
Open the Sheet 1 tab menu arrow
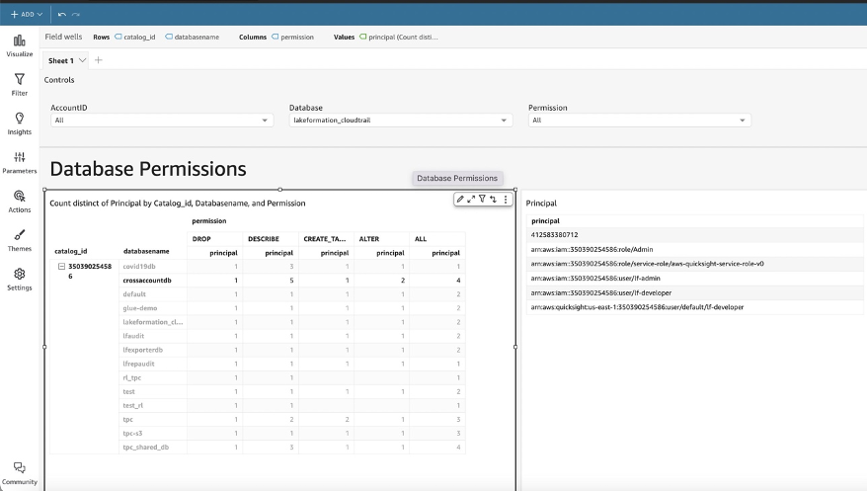(83, 60)
